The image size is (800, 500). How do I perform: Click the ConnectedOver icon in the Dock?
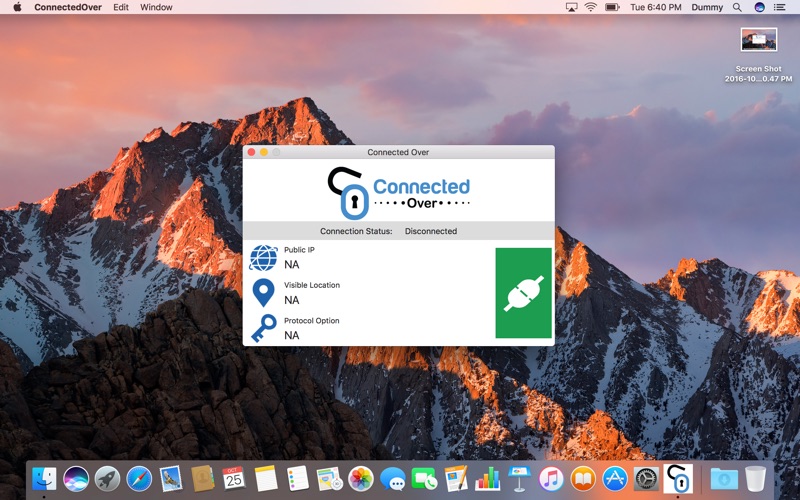pos(678,478)
